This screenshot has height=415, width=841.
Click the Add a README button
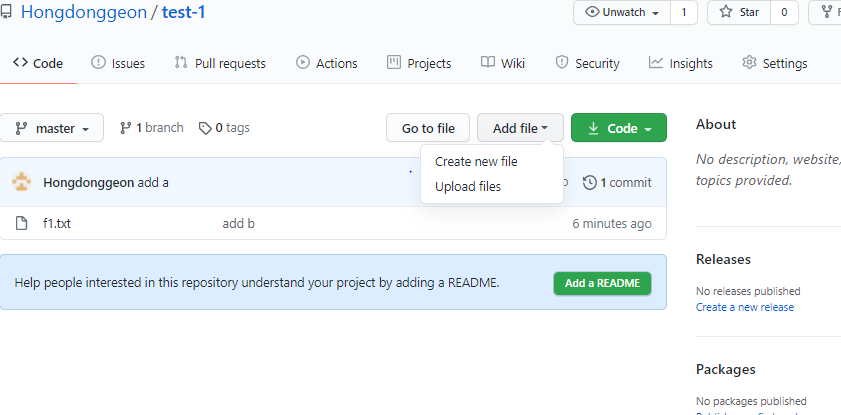coord(602,283)
